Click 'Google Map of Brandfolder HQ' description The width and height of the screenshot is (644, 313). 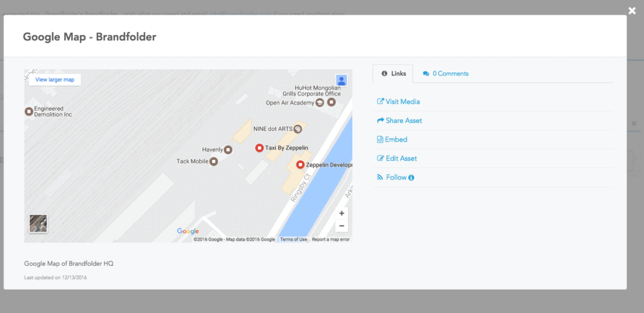pos(69,263)
